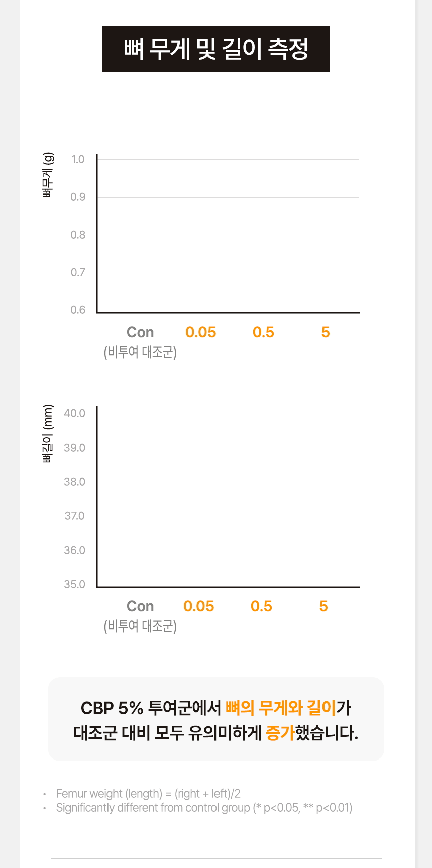Select 0.05 dose label under weight chart
The height and width of the screenshot is (868, 432).
pos(200,332)
